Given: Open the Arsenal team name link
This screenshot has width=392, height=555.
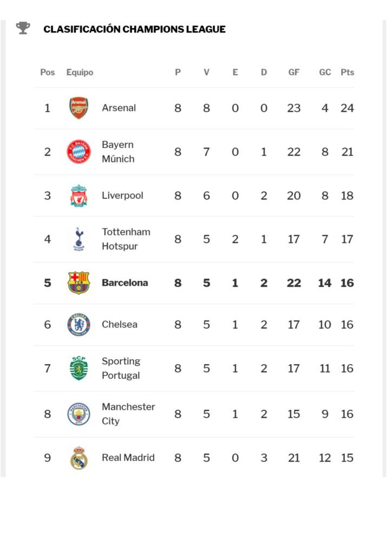Looking at the screenshot, I should tap(119, 108).
